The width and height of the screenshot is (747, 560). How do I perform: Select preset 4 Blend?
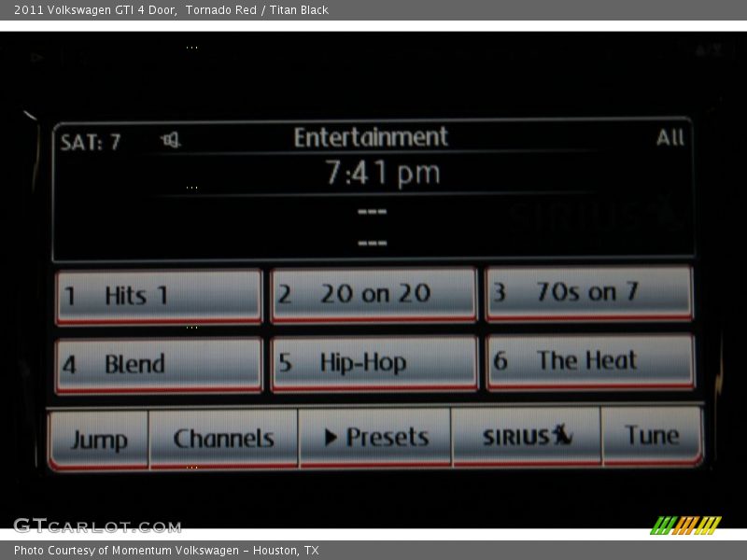(159, 366)
